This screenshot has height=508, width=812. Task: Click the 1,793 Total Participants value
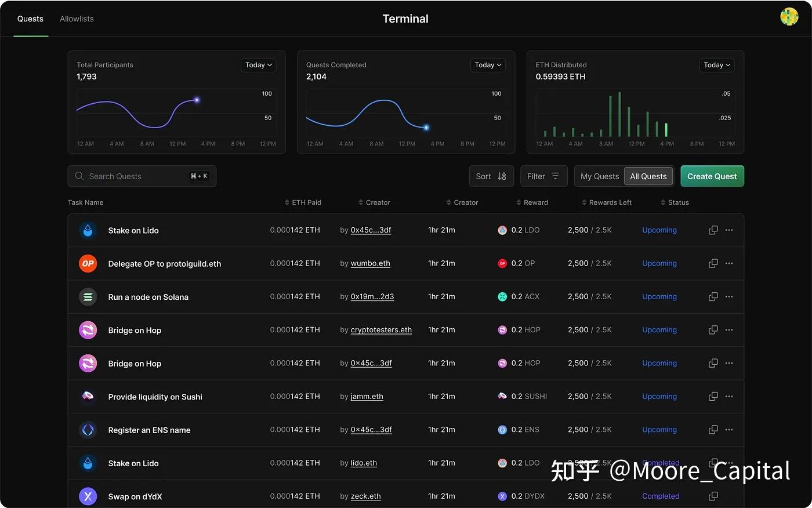pyautogui.click(x=86, y=77)
